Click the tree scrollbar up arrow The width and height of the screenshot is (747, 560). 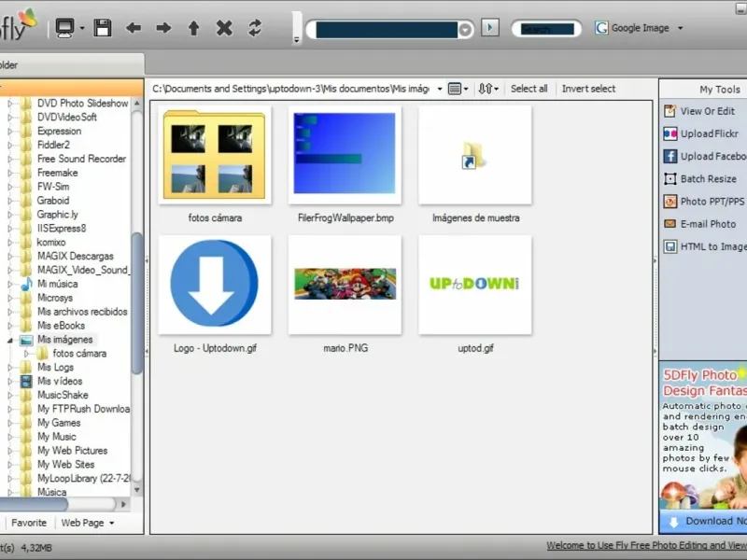(137, 104)
